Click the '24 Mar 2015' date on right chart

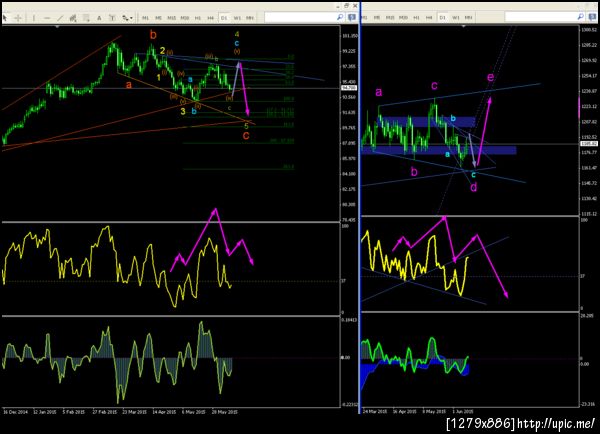coord(375,412)
